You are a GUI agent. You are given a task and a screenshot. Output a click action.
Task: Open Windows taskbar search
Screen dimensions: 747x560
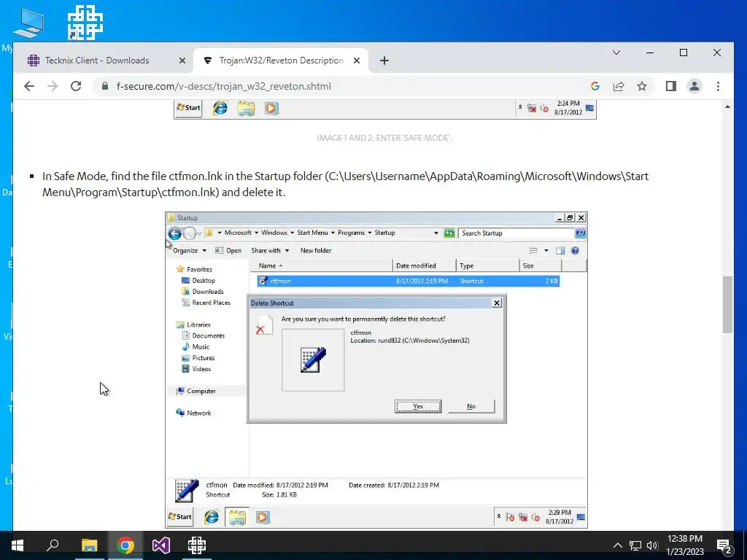point(53,545)
